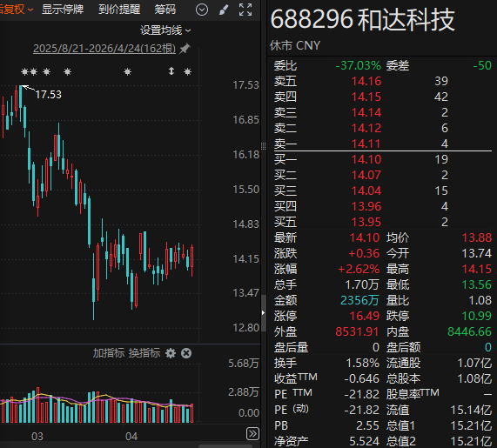497x448 pixels.
Task: Click the double-arrow scroll right icon
Action: pyautogui.click(x=252, y=434)
